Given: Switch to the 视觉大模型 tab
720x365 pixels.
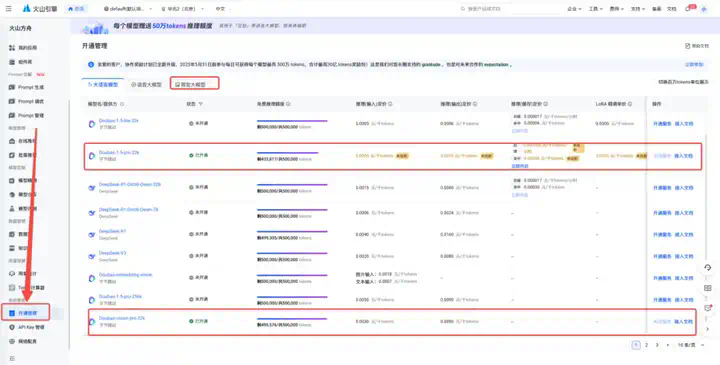Looking at the screenshot, I should pos(191,84).
